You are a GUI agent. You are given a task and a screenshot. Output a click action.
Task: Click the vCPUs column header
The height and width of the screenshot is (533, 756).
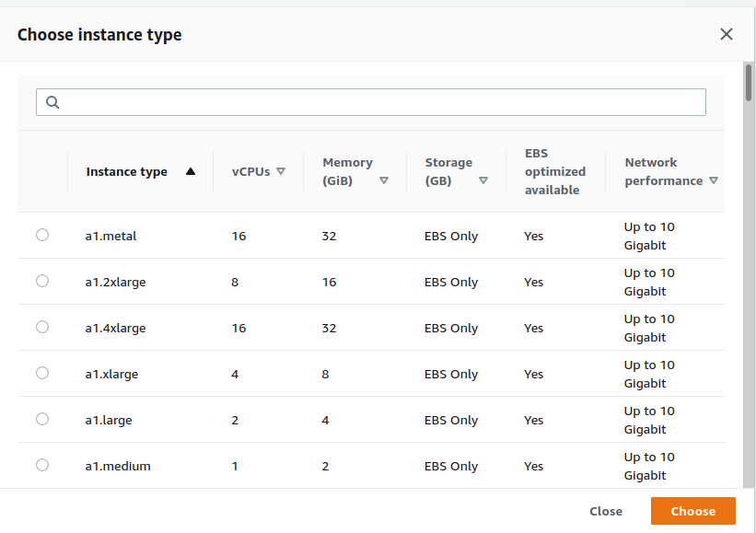coord(252,171)
